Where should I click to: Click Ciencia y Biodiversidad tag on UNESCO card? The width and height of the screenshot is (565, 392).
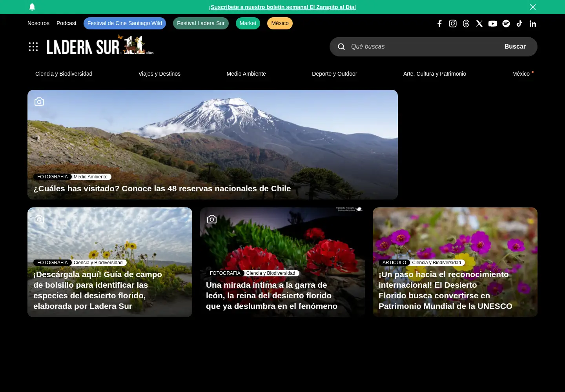coord(437,263)
